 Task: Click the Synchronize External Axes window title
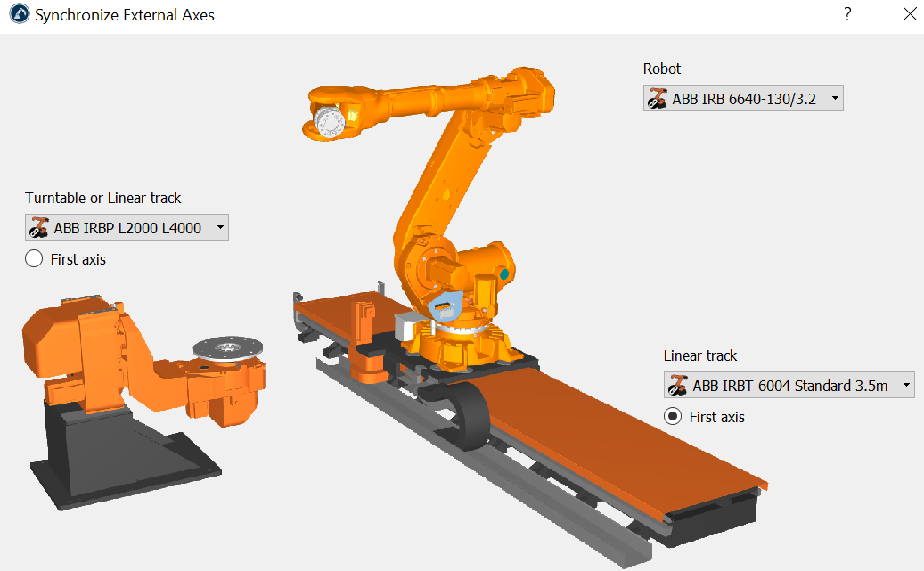click(125, 15)
